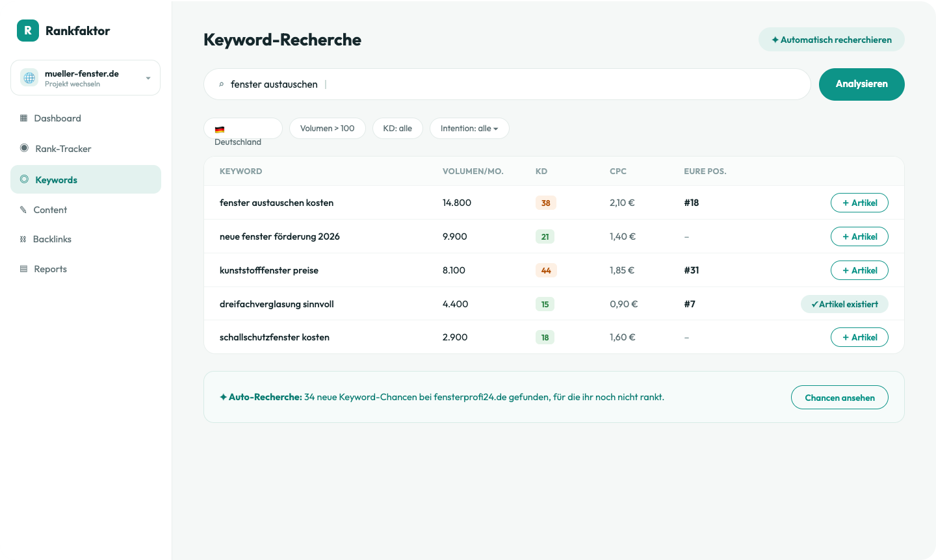Toggle the Volumen > 100 filter chip
Image resolution: width=936 pixels, height=560 pixels.
click(328, 129)
